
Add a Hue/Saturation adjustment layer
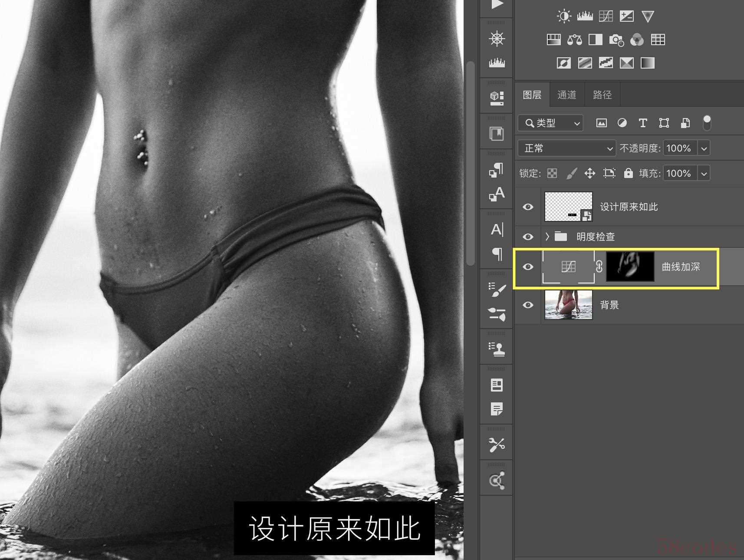(553, 40)
